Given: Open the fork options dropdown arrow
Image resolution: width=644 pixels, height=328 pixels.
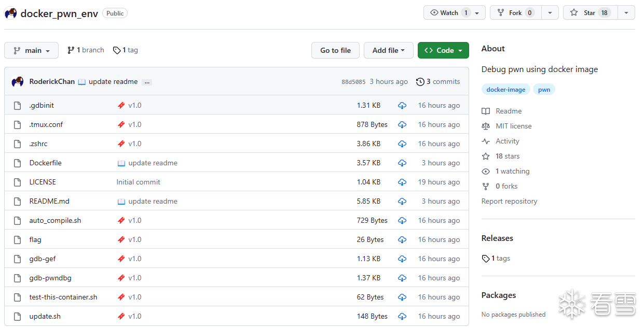Looking at the screenshot, I should (550, 13).
